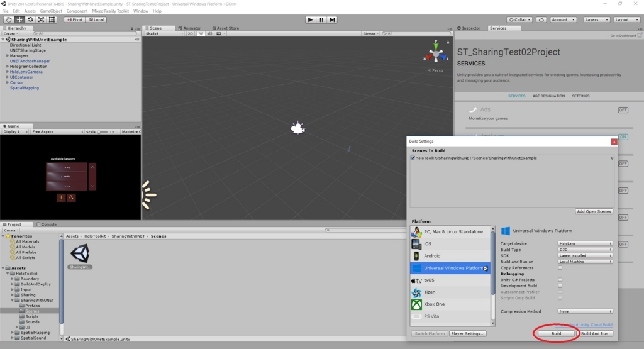The height and width of the screenshot is (349, 644).
Task: Open Compression Method dropdown
Action: pyautogui.click(x=585, y=311)
